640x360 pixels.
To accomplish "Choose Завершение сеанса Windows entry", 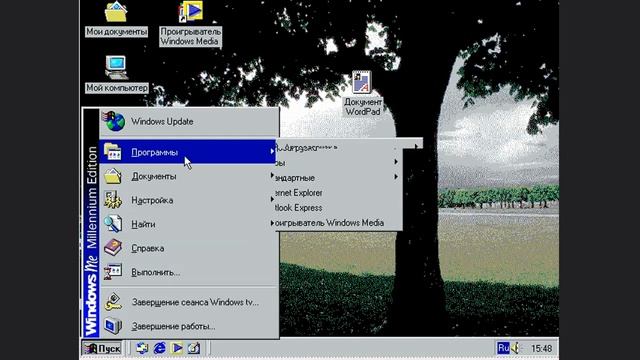I will point(189,302).
